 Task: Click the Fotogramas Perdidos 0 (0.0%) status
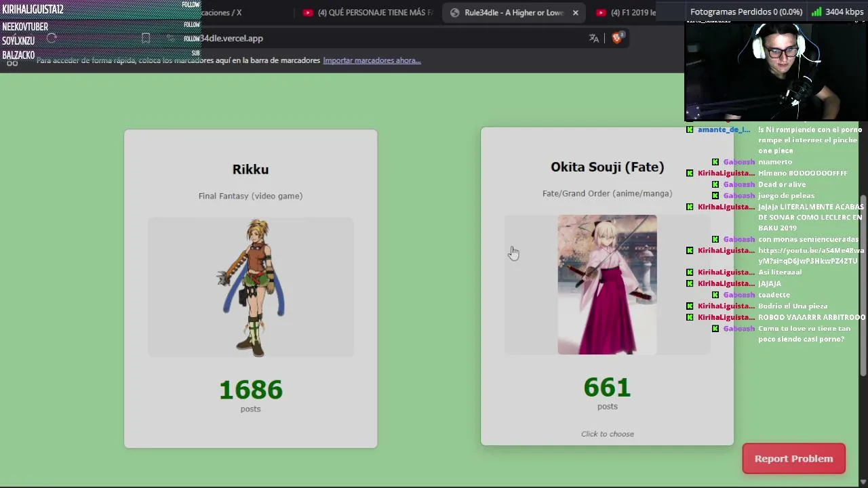(746, 12)
